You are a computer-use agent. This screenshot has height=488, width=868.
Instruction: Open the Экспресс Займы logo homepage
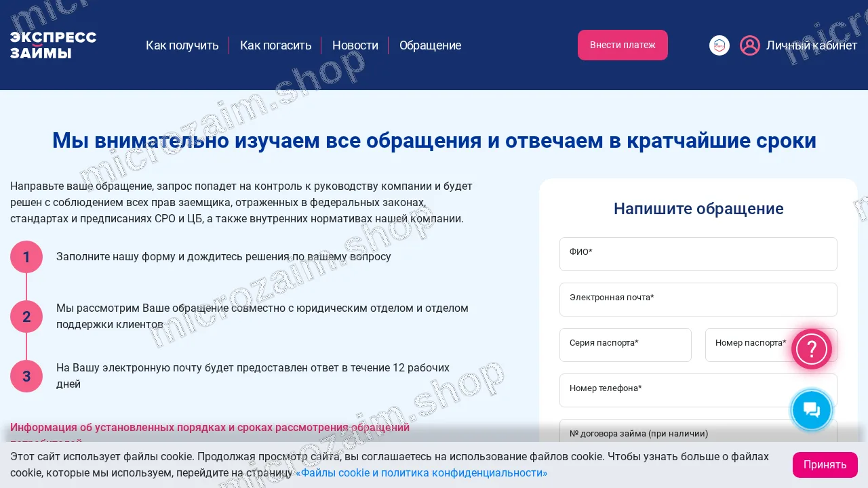[53, 45]
